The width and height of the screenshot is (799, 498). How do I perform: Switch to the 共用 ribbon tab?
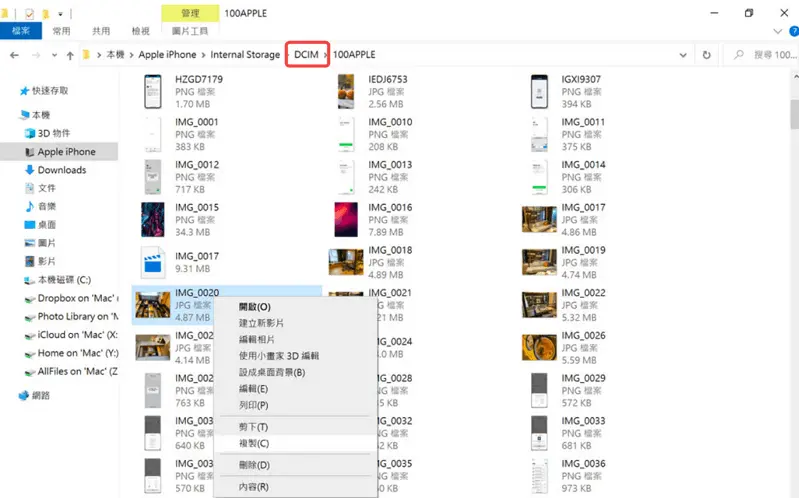click(101, 31)
